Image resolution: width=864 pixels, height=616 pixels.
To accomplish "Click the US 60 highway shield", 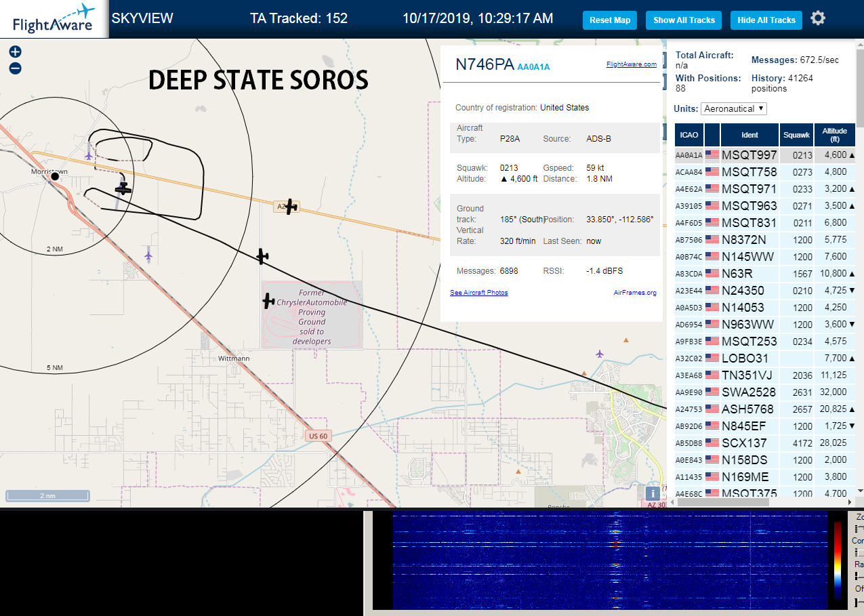I will [318, 436].
